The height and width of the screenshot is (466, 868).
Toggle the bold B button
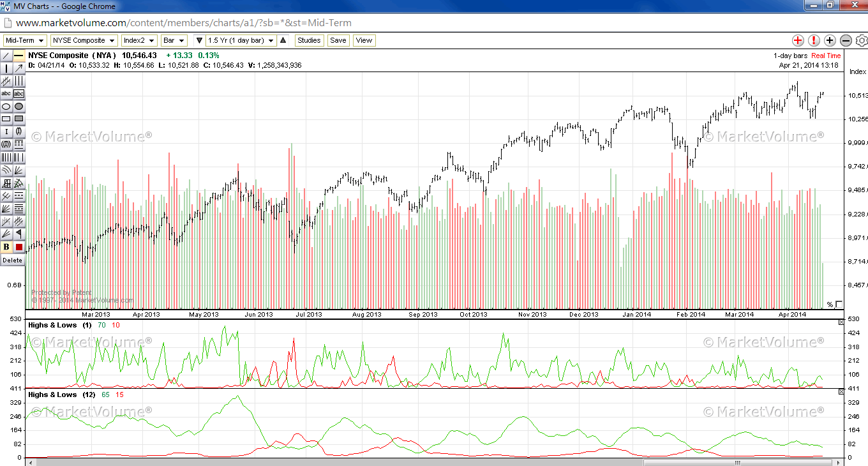(6, 247)
